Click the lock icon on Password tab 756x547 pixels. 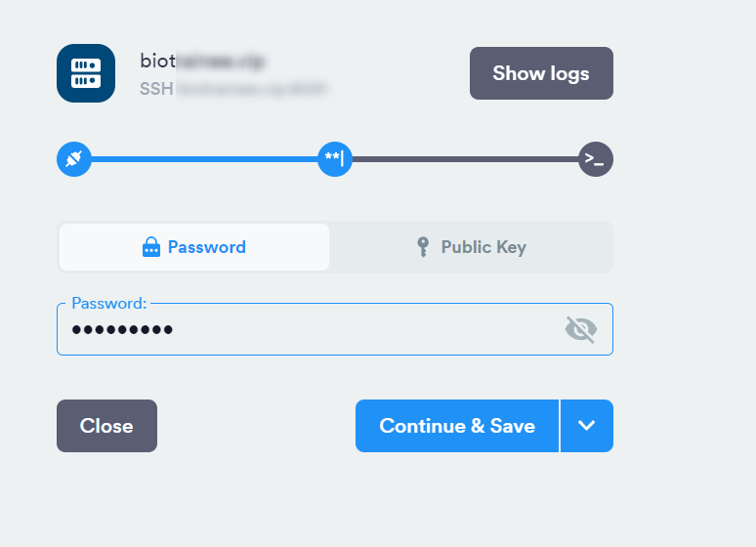151,247
